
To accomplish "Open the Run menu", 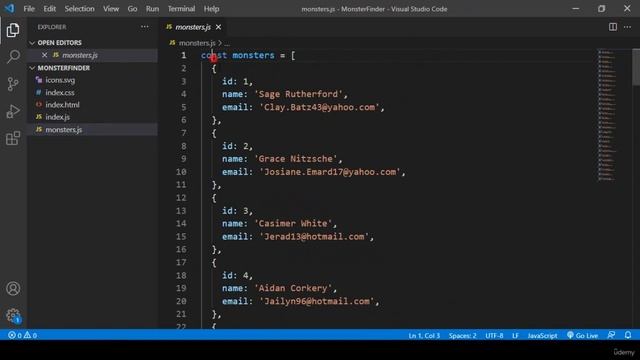I will pos(152,9).
